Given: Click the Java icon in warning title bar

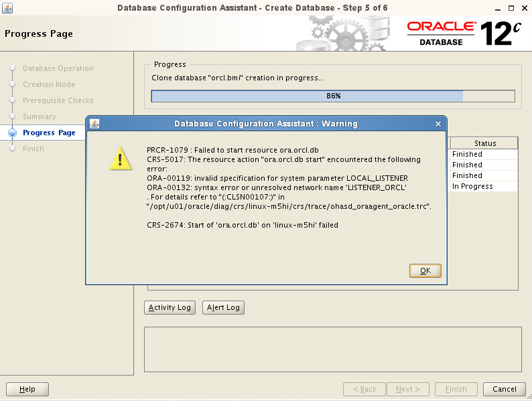Looking at the screenshot, I should 94,124.
